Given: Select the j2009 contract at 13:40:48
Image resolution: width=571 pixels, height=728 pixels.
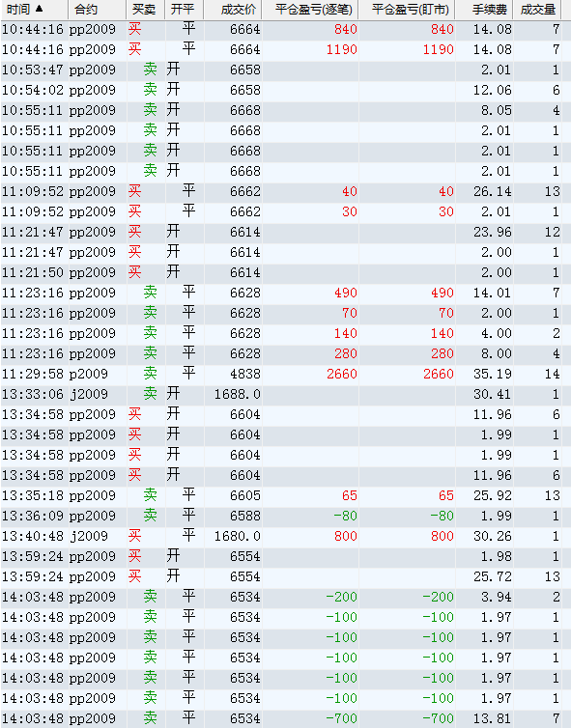Looking at the screenshot, I should tap(89, 536).
